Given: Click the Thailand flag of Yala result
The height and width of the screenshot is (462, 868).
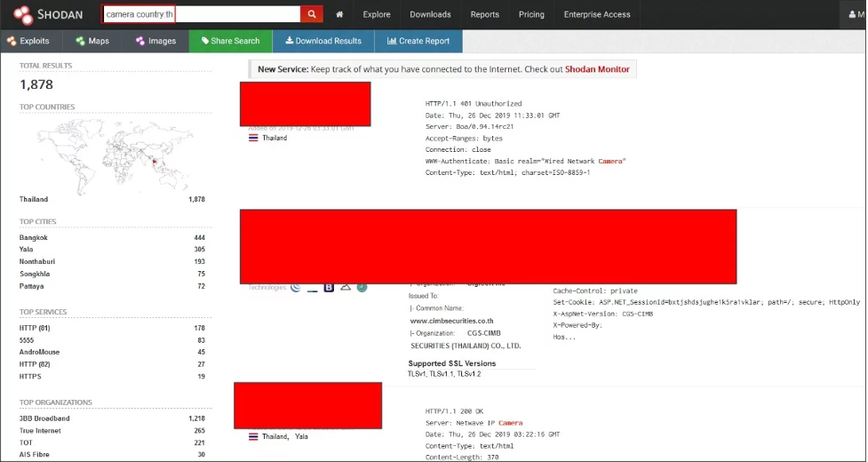Looking at the screenshot, I should click(253, 436).
